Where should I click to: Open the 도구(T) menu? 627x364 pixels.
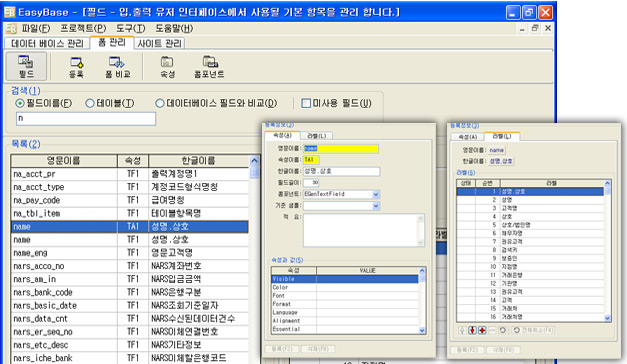click(x=131, y=28)
